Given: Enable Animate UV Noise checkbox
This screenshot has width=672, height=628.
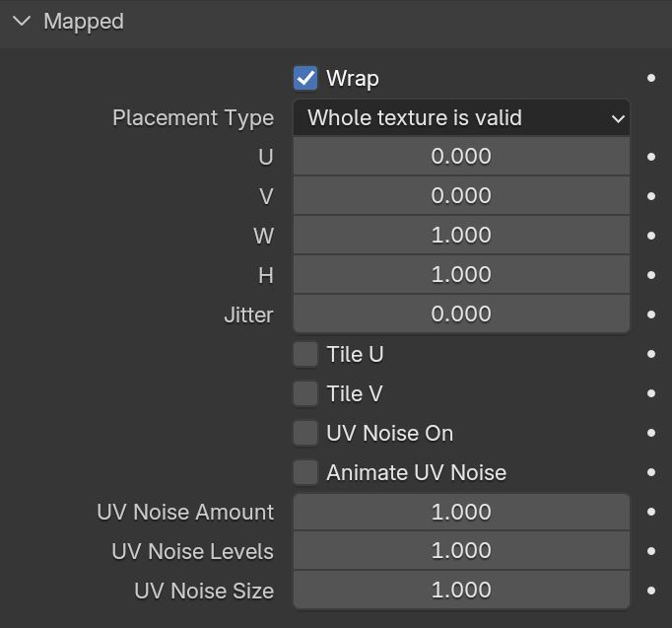Looking at the screenshot, I should [305, 472].
